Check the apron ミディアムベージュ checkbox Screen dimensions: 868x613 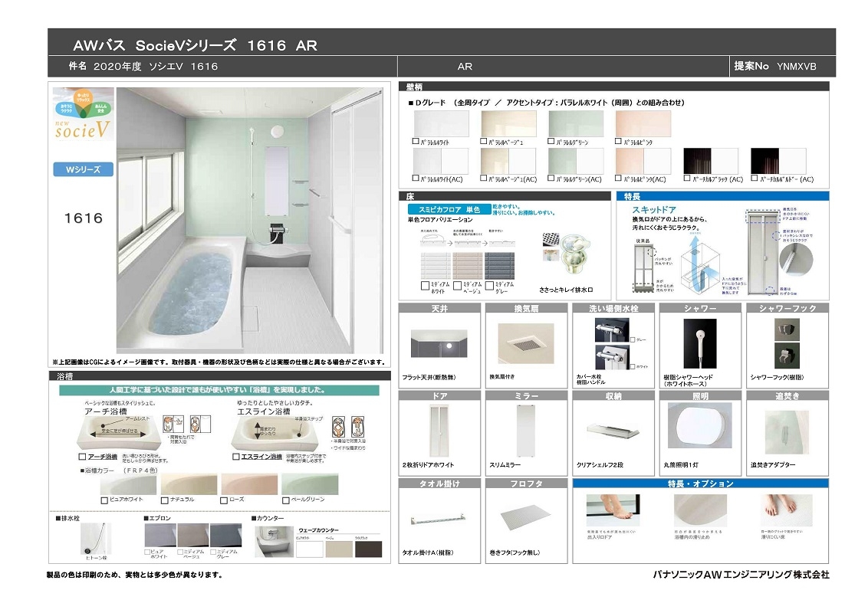pyautogui.click(x=180, y=552)
